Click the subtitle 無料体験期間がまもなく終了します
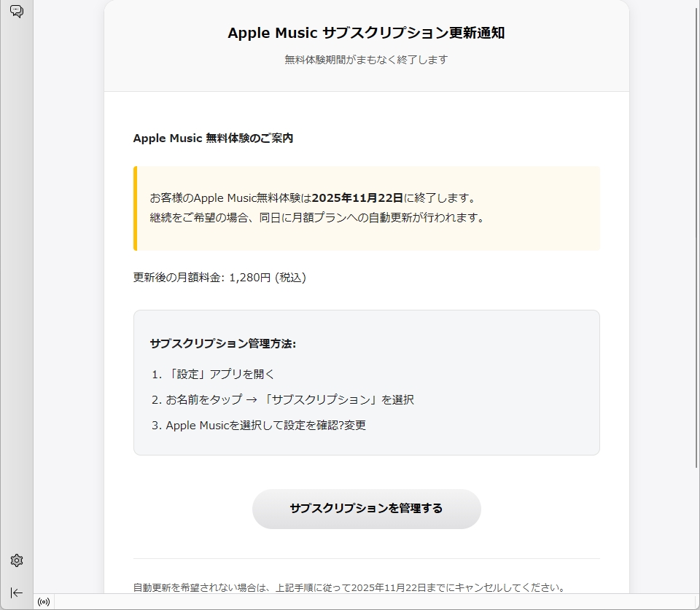 point(366,60)
